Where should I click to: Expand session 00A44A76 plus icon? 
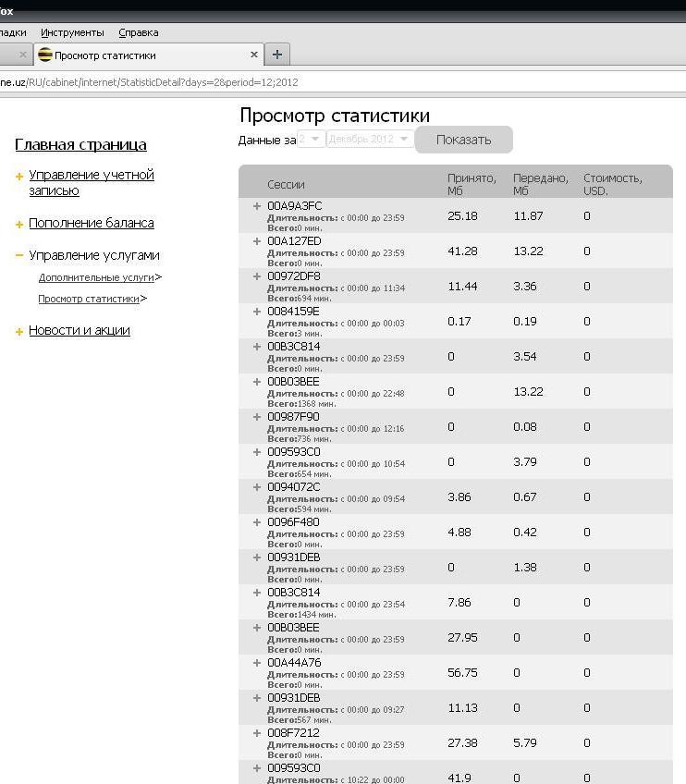click(x=257, y=663)
